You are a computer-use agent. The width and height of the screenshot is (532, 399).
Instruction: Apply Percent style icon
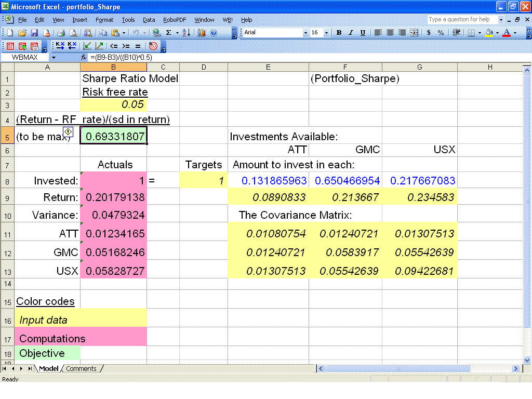pos(441,33)
